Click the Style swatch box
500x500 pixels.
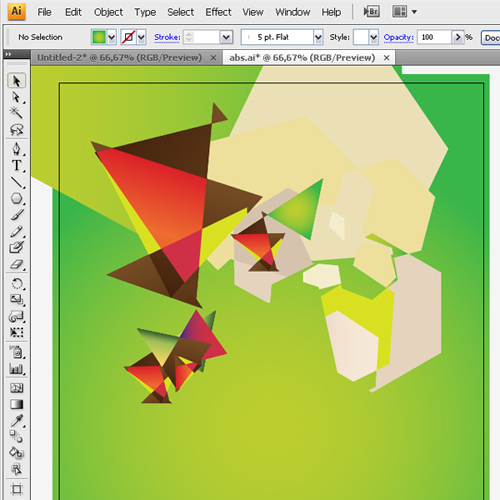[361, 37]
